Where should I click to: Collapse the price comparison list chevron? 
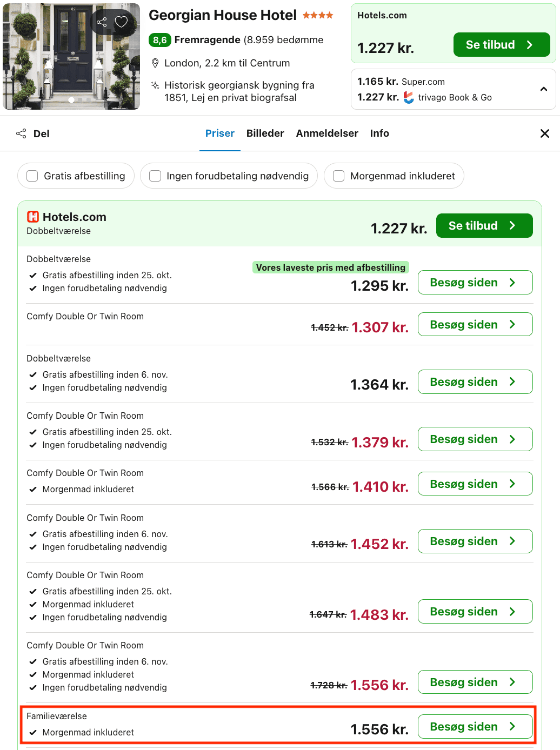544,89
